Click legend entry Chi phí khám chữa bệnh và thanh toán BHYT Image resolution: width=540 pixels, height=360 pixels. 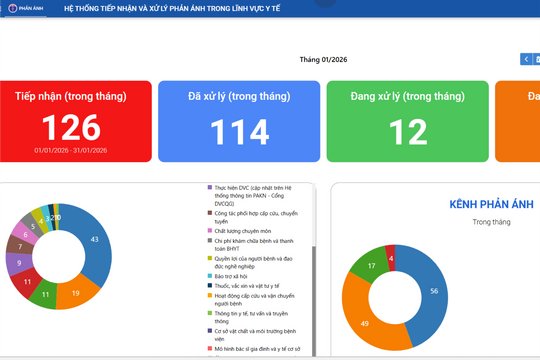250,245
